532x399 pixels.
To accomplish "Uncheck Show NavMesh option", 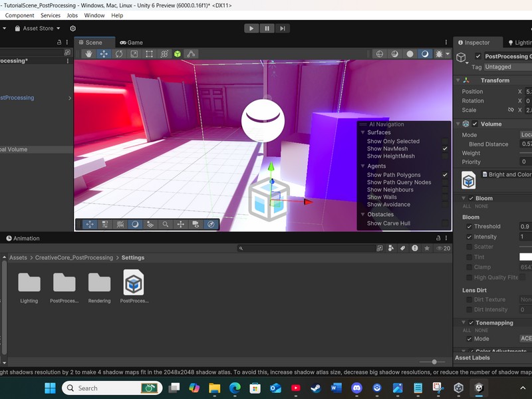I will coord(445,149).
